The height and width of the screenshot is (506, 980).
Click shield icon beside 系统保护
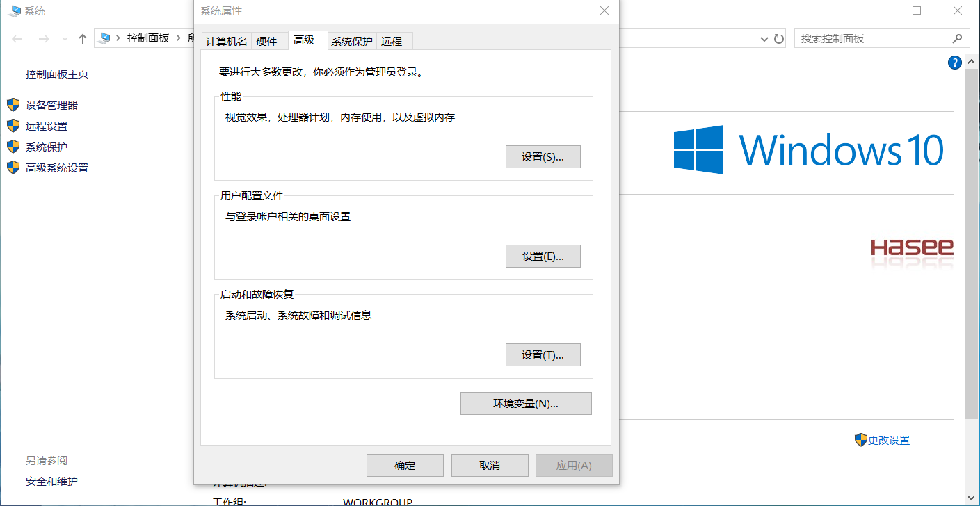click(13, 147)
